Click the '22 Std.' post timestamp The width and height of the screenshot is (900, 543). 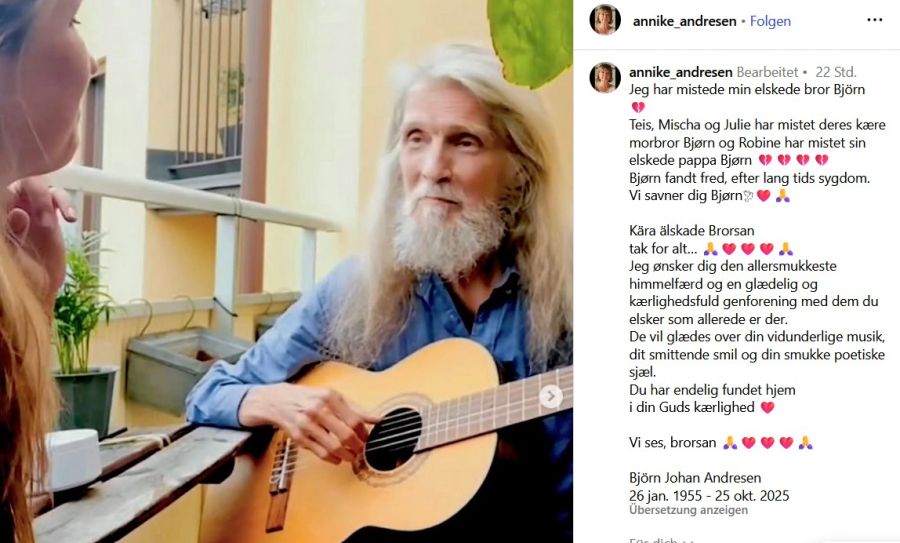[x=836, y=72]
